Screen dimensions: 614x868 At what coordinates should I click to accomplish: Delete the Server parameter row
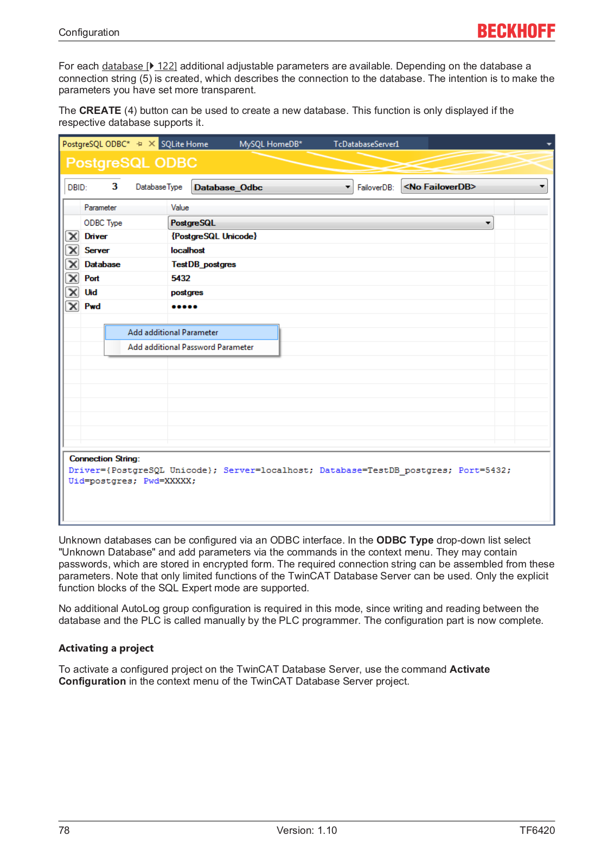(72, 250)
